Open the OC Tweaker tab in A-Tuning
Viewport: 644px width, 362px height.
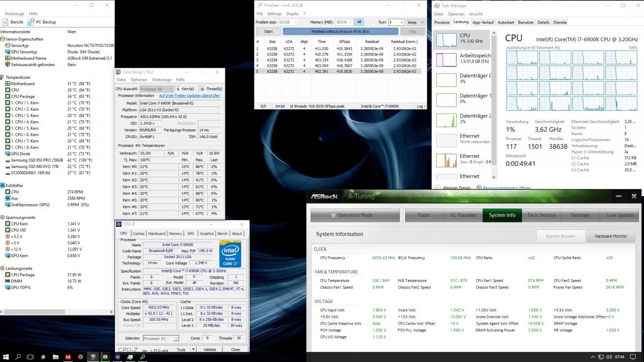[x=463, y=215]
